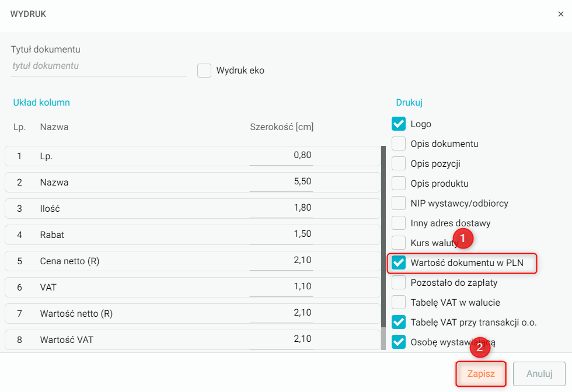572x392 pixels.
Task: Close the Wydruk dialog with X
Action: coord(560,14)
